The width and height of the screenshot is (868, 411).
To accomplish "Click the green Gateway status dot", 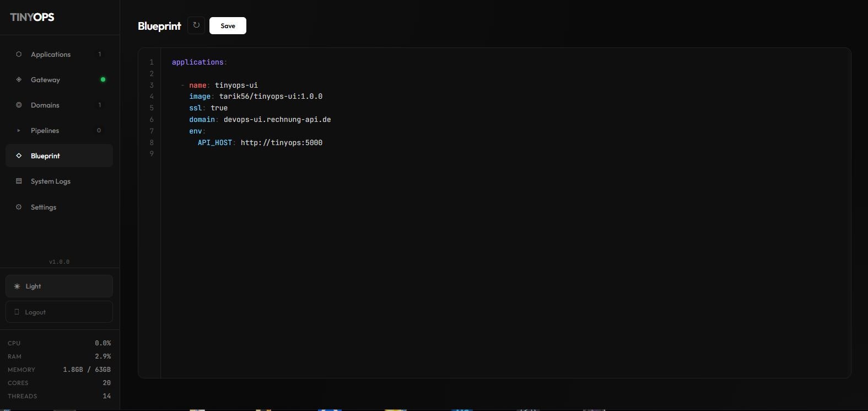I will coord(103,79).
